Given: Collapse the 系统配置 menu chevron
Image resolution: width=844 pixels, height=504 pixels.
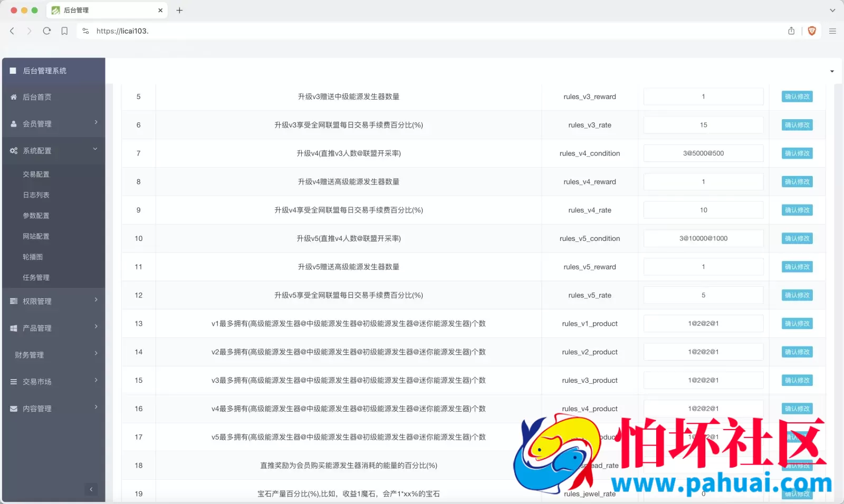Looking at the screenshot, I should [95, 149].
